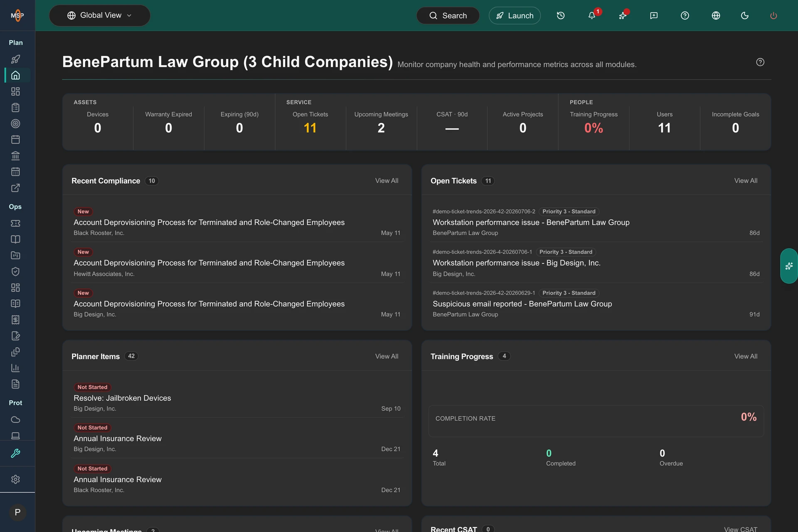View All in Training Progress
Viewport: 798px width, 532px height.
coord(746,356)
